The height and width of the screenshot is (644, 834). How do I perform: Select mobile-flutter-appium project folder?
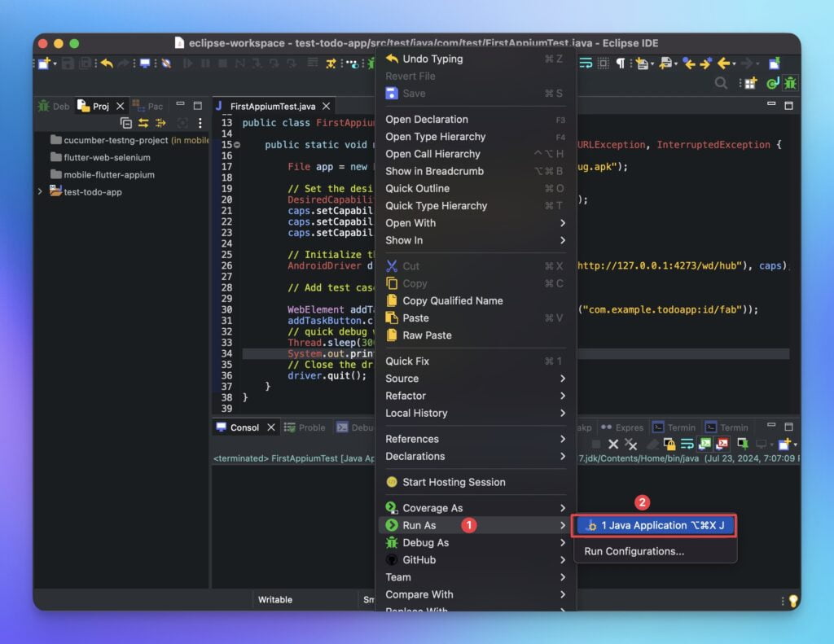point(102,174)
